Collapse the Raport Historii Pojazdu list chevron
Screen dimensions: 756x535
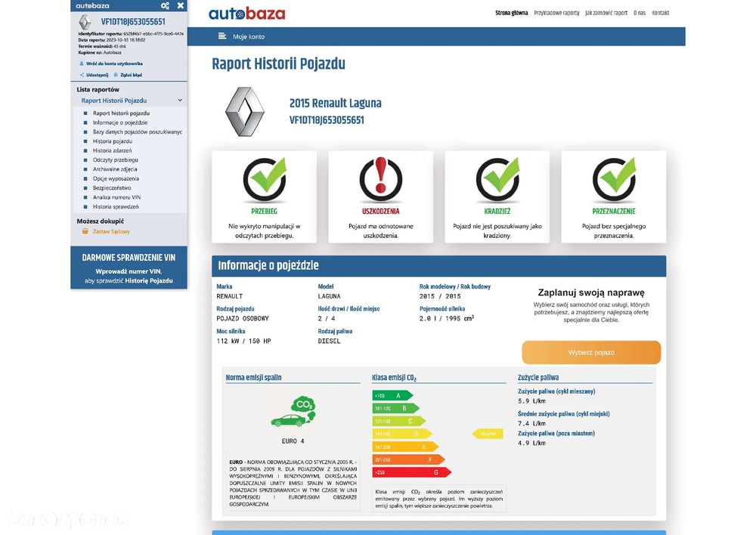tap(180, 101)
